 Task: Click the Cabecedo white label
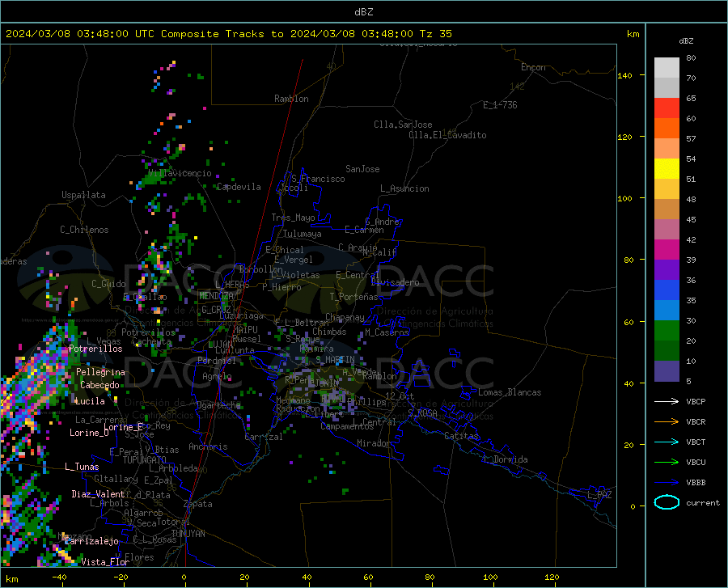click(x=99, y=385)
